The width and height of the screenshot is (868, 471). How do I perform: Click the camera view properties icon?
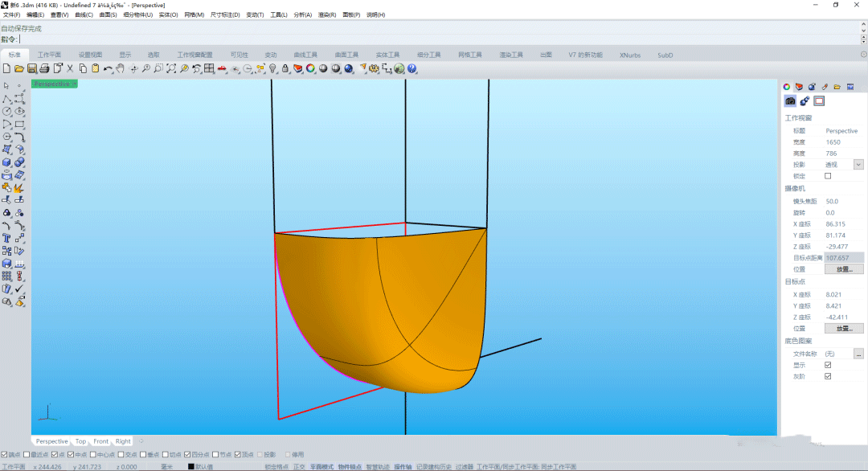pos(790,101)
